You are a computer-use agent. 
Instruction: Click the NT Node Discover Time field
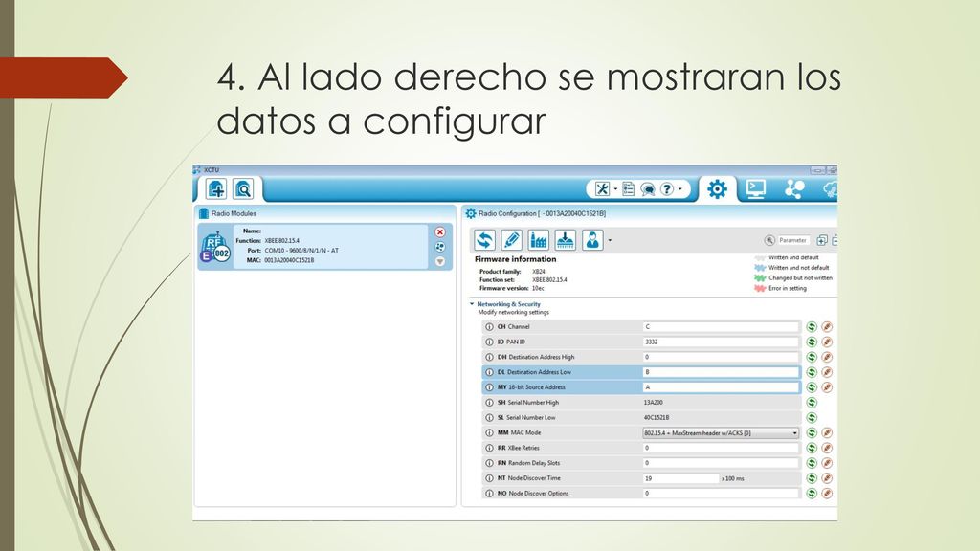coord(681,478)
